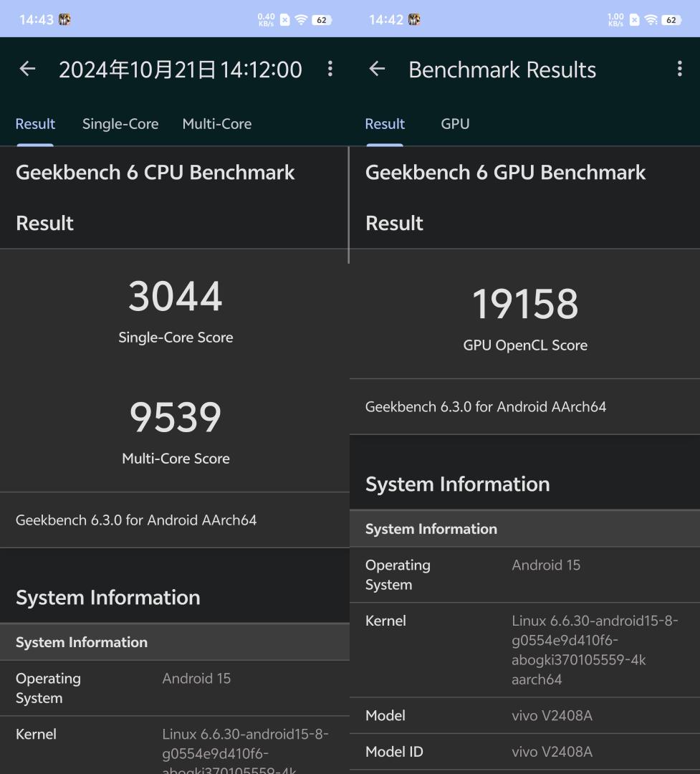Tap the no-SIM icon in the 14:43 status bar
The width and height of the screenshot is (700, 774).
pyautogui.click(x=285, y=20)
